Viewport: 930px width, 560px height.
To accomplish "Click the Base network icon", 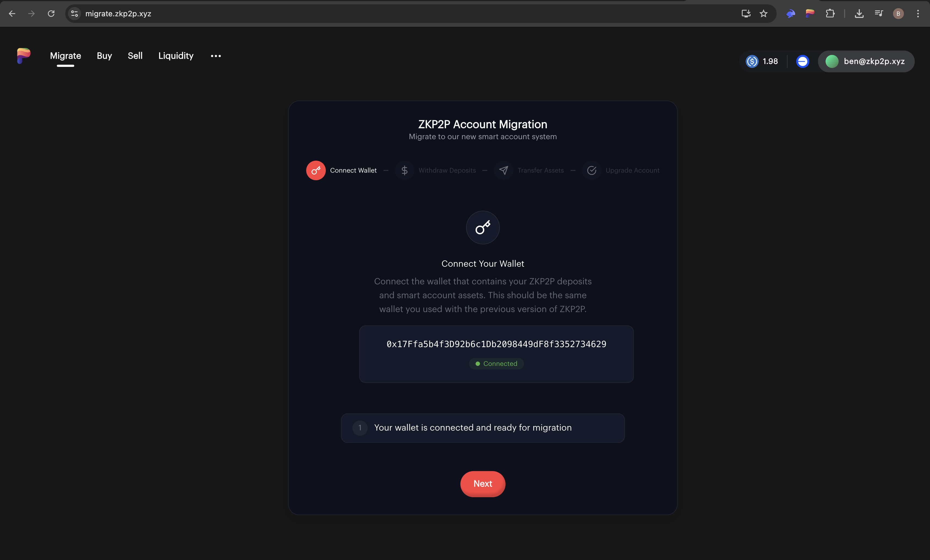I will (x=802, y=61).
